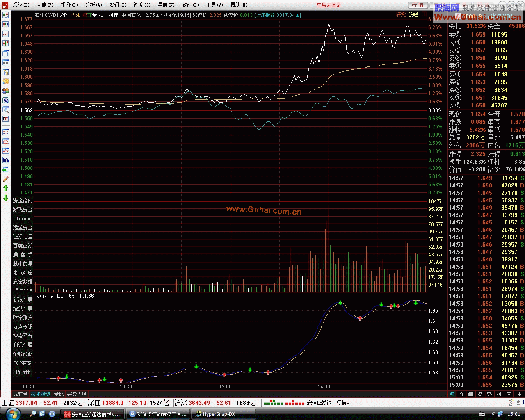Switch to the 我做权证的看盘工具 taskbar window
Image resolution: width=525 pixels, height=420 pixels.
(x=157, y=414)
